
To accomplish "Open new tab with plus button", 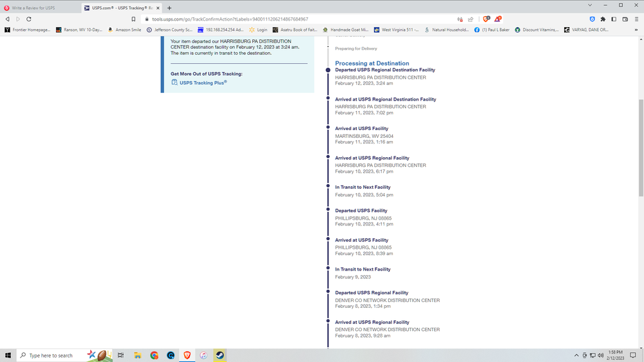I will click(169, 8).
